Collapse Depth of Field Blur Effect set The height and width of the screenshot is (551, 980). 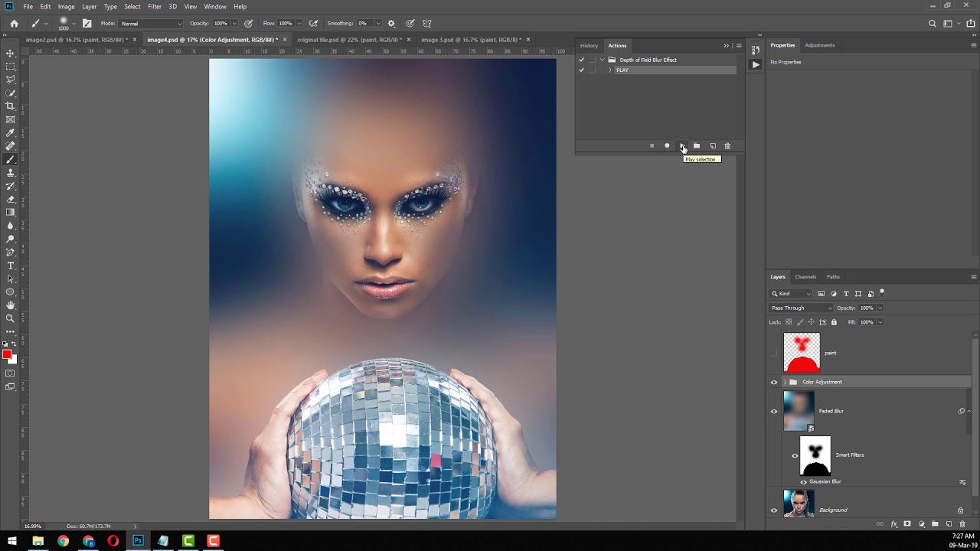(x=602, y=60)
